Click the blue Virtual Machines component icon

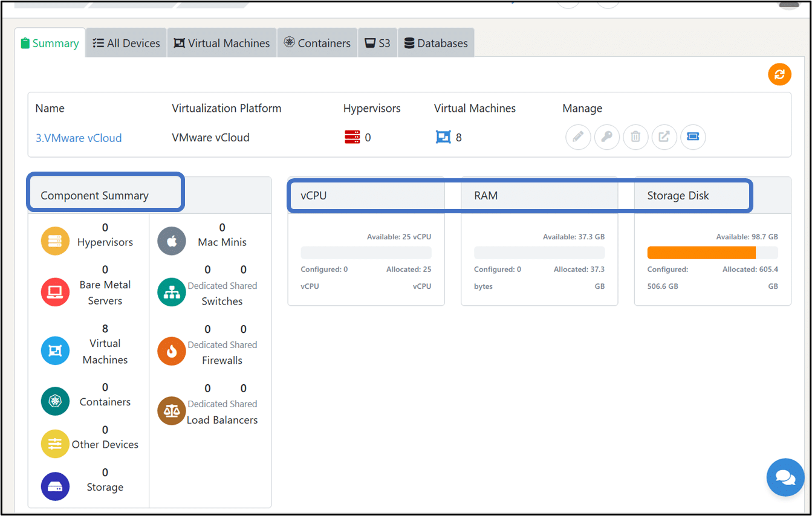pyautogui.click(x=55, y=351)
